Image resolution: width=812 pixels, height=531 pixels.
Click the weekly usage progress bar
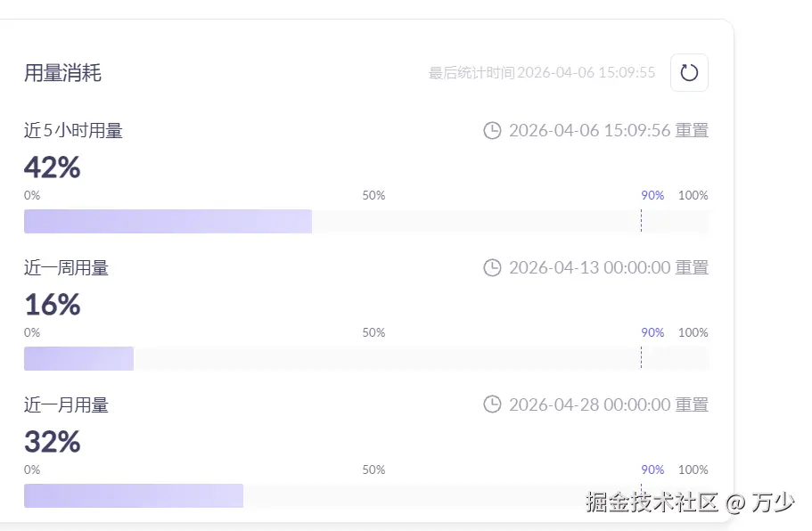[365, 358]
